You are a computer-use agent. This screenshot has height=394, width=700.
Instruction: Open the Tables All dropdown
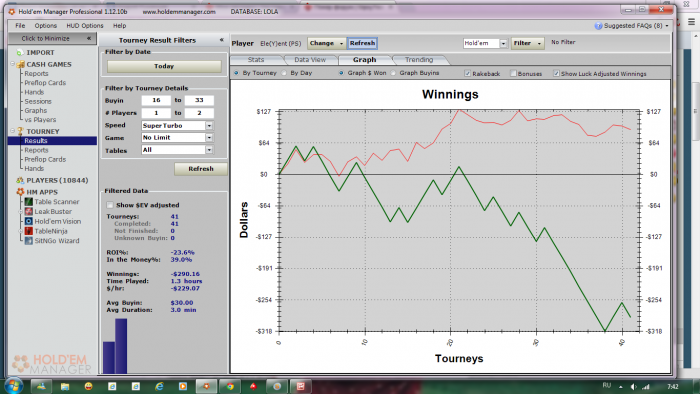coord(209,150)
